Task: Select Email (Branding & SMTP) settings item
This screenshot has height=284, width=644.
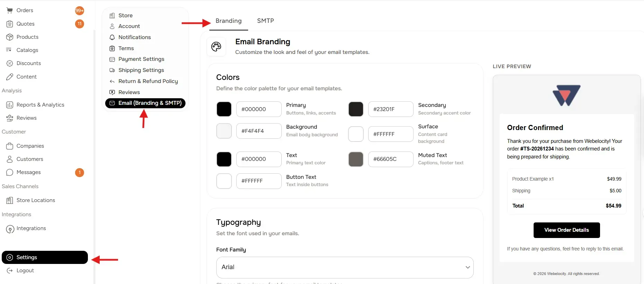Action: coord(145,103)
